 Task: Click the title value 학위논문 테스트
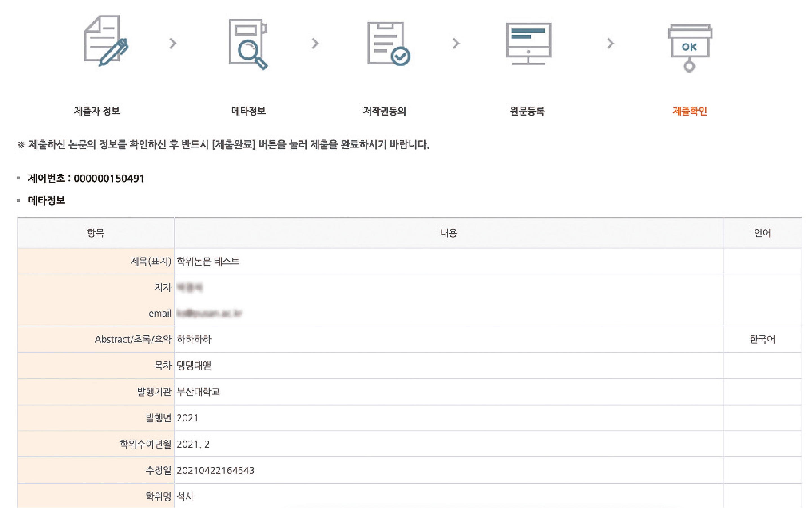coord(208,261)
